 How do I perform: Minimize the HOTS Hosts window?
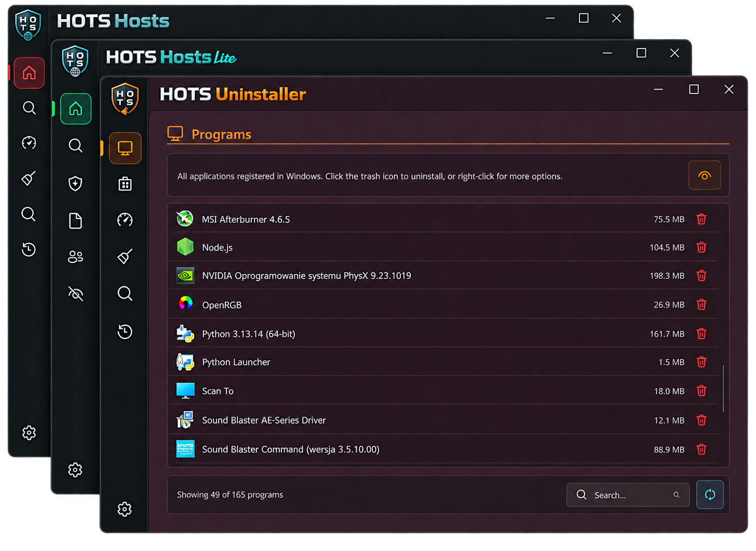click(550, 18)
